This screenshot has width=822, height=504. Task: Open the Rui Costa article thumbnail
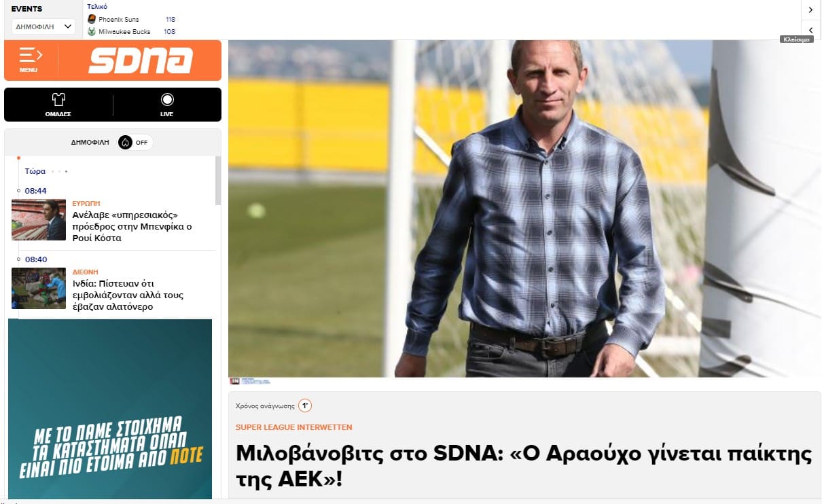click(39, 219)
